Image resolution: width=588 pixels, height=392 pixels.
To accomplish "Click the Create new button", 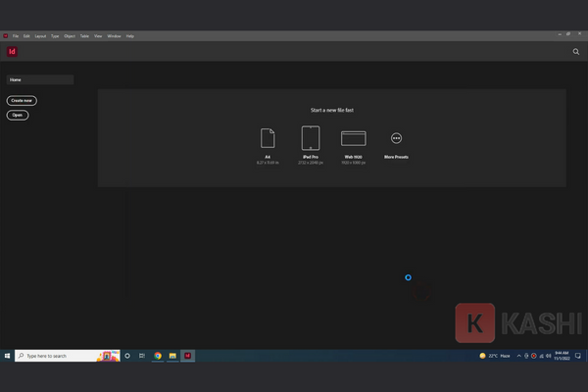I will click(22, 101).
